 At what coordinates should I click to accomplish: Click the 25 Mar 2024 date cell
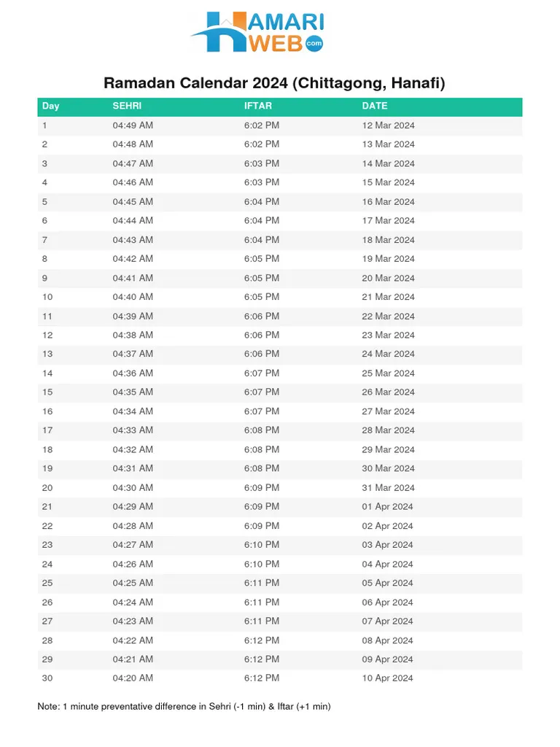388,373
